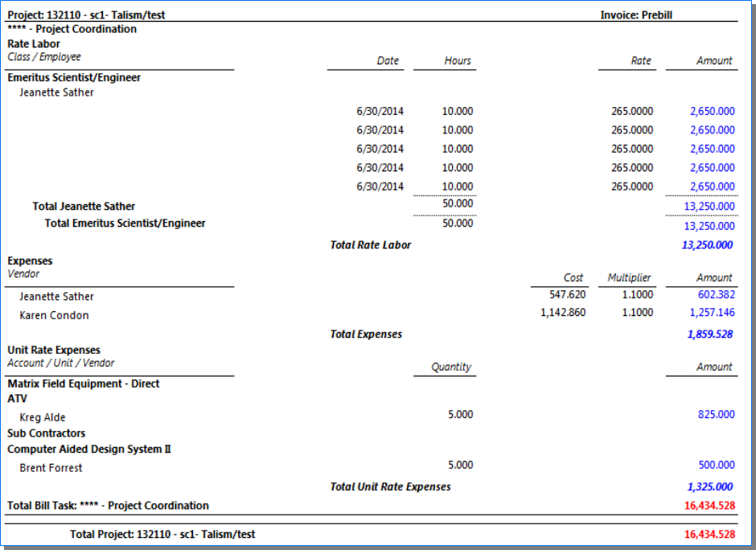The width and height of the screenshot is (756, 550).
Task: Click the Quantity column header
Action: tap(450, 367)
